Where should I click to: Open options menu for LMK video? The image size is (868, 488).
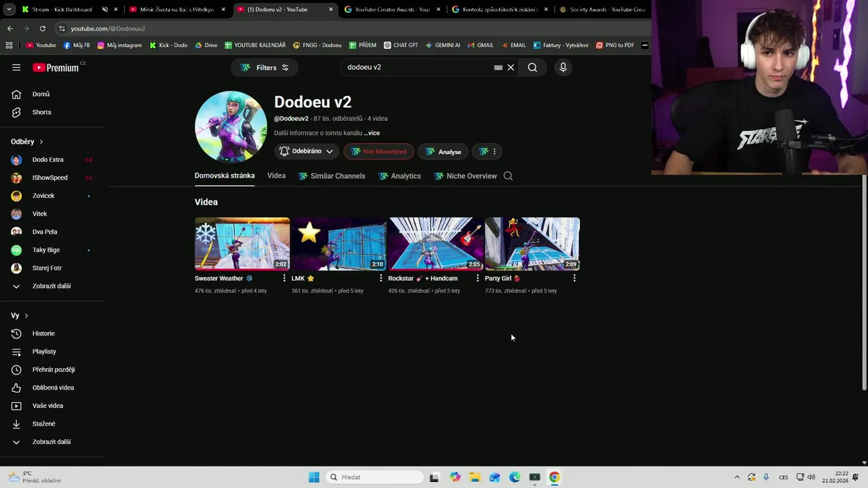pyautogui.click(x=380, y=278)
